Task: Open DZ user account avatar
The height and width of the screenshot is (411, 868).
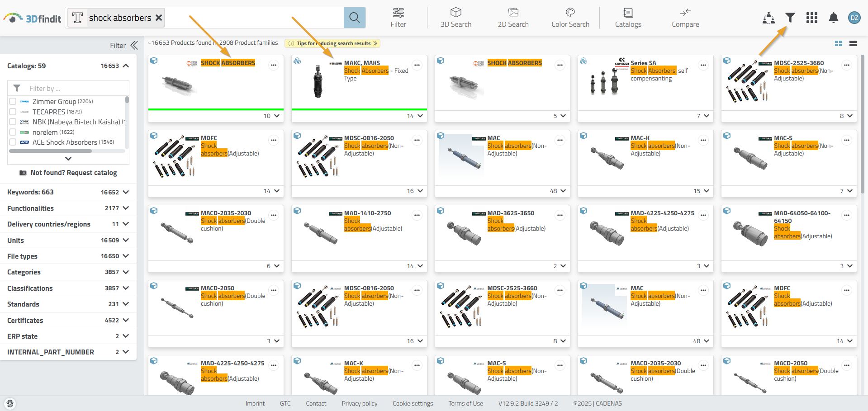Action: [x=854, y=18]
